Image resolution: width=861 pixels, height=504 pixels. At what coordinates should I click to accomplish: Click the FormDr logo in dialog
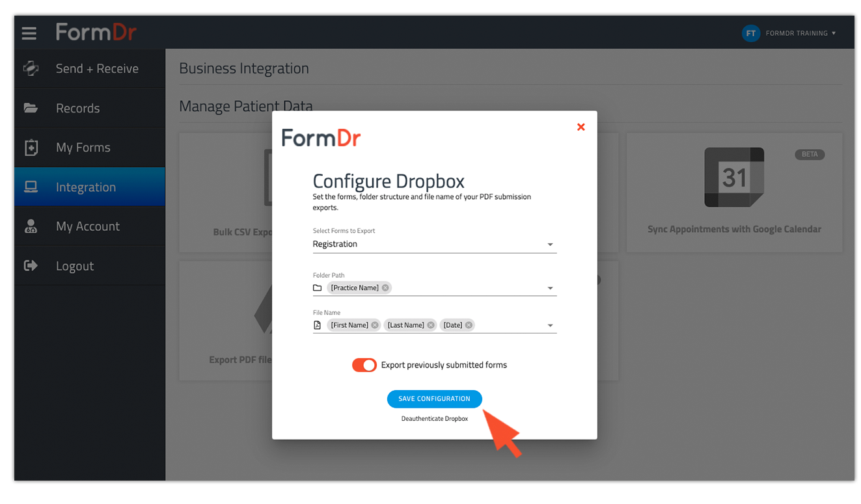pos(321,138)
